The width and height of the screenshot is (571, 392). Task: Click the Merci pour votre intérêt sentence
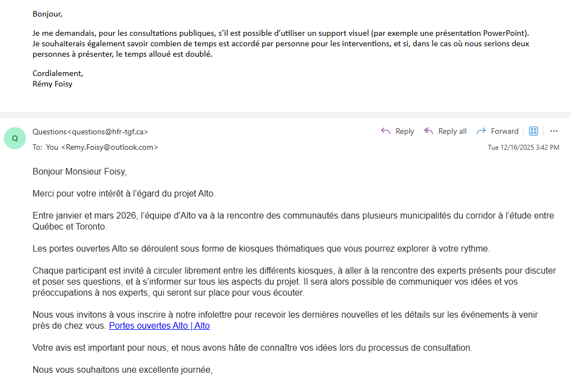124,193
